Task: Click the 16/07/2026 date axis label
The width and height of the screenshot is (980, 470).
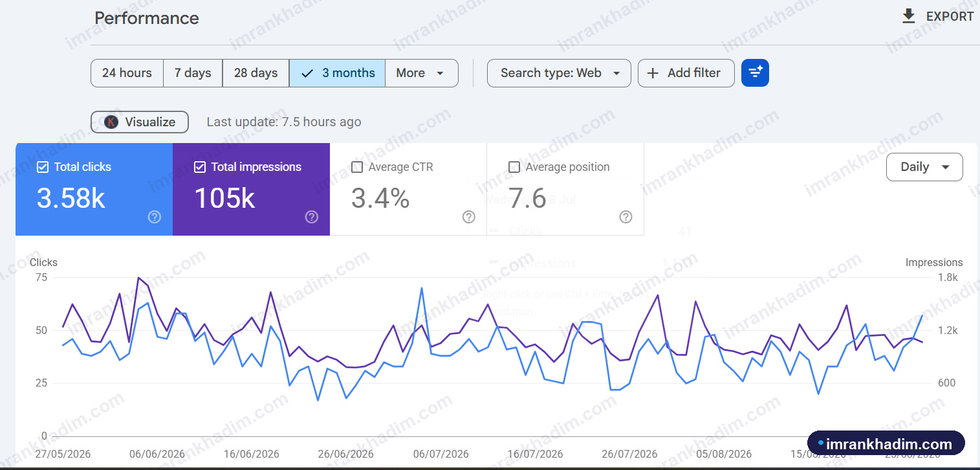Action: pyautogui.click(x=535, y=454)
